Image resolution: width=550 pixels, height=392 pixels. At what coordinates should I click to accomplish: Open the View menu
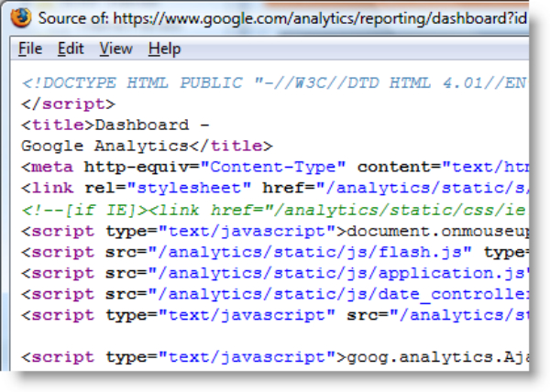pyautogui.click(x=115, y=49)
